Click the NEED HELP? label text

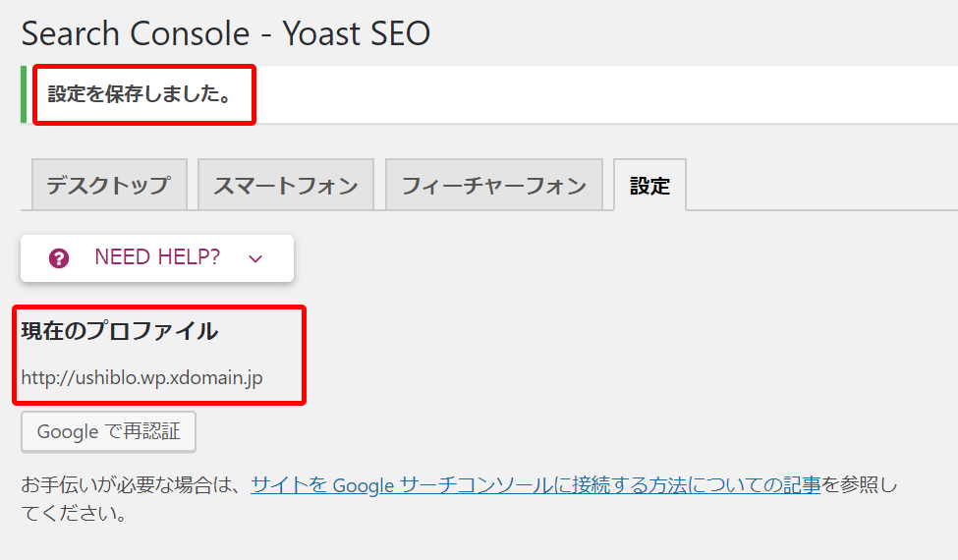[x=157, y=257]
